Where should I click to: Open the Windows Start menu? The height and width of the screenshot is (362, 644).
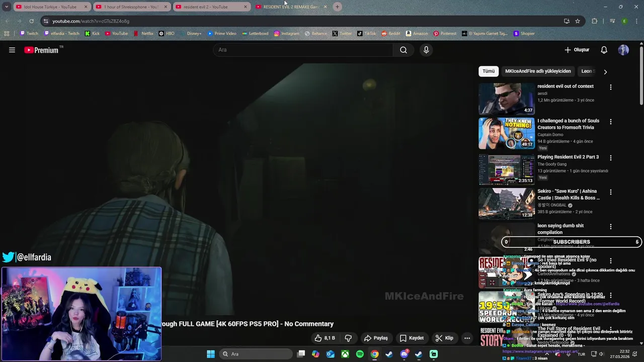(211, 354)
